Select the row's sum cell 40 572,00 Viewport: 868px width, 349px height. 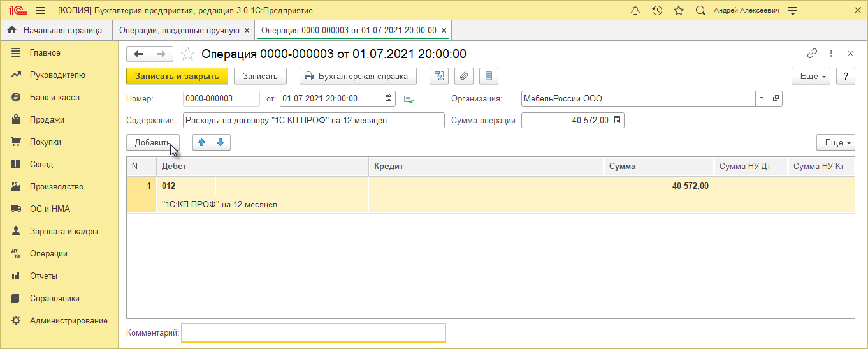[x=658, y=186]
